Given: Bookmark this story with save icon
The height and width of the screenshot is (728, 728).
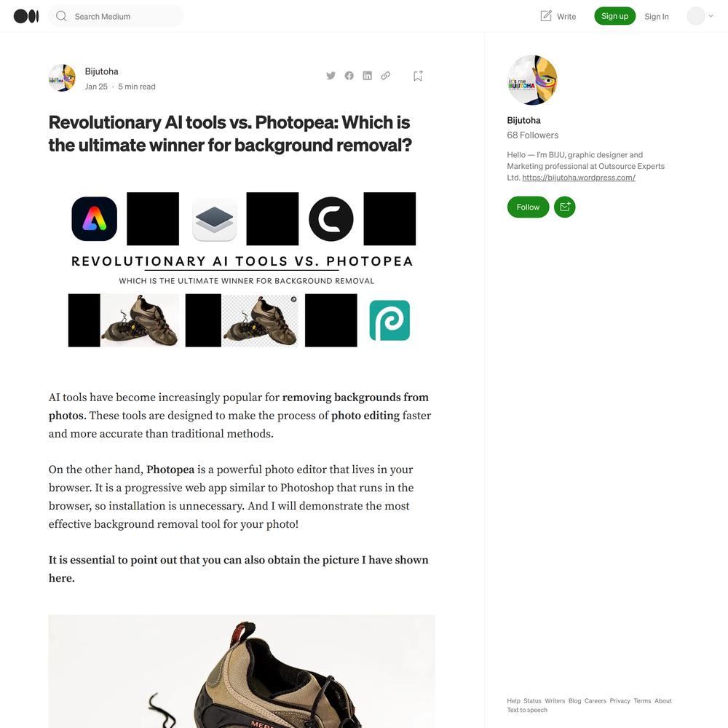Looking at the screenshot, I should click(418, 76).
